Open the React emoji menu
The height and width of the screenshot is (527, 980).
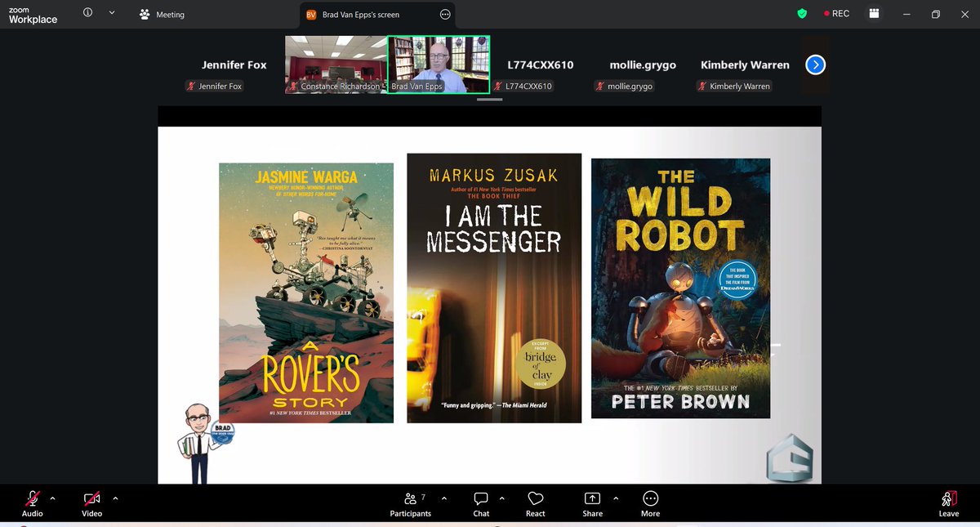536,503
